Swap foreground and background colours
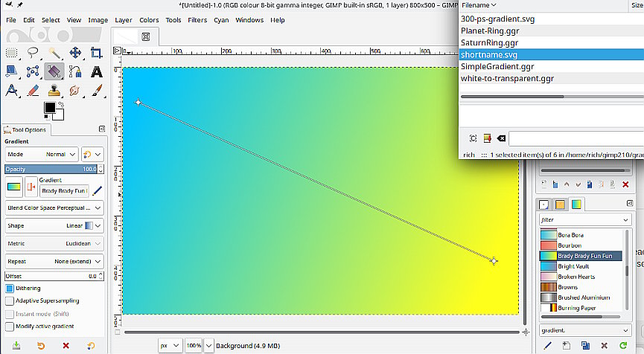This screenshot has height=354, width=644. (x=61, y=105)
